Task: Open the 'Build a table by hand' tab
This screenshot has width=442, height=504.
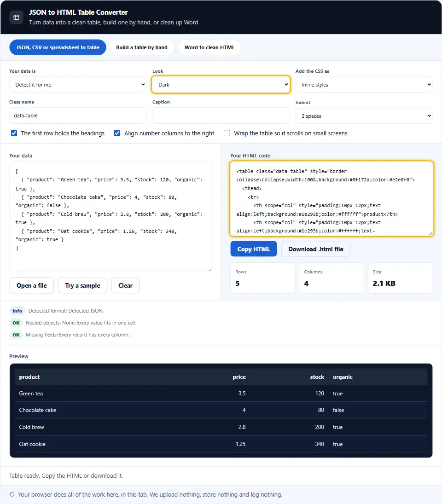Action: [142, 47]
